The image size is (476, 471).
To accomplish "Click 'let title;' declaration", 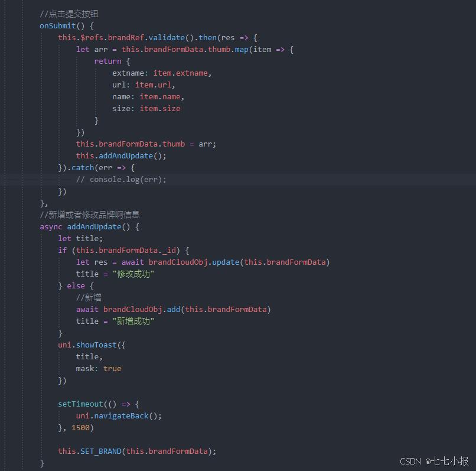I will [x=80, y=239].
